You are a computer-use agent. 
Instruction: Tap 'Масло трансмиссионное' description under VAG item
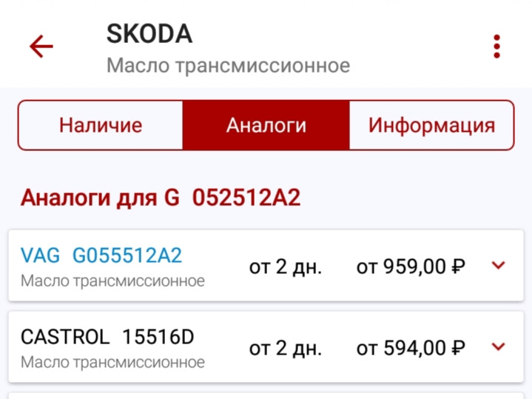112,281
